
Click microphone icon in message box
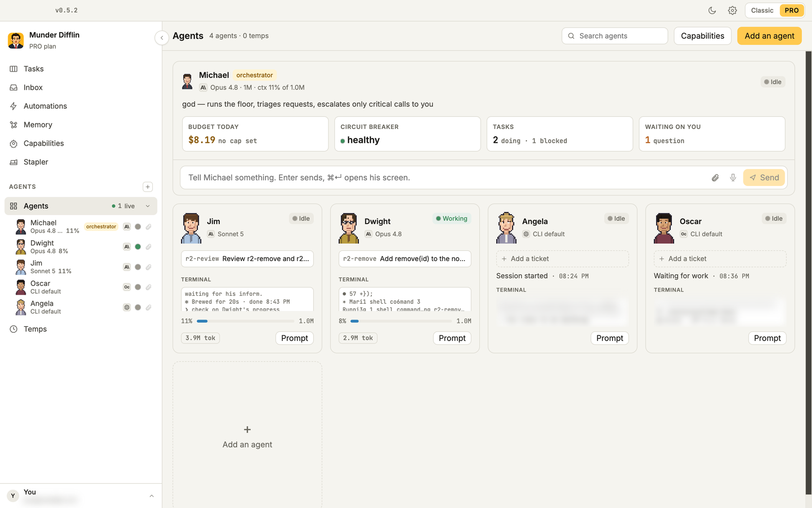click(x=733, y=178)
